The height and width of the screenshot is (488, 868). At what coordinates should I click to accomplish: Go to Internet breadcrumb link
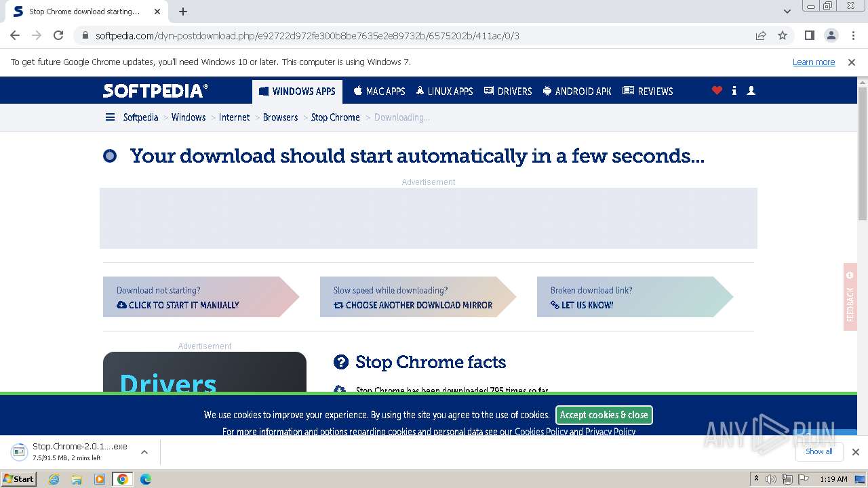click(x=234, y=117)
